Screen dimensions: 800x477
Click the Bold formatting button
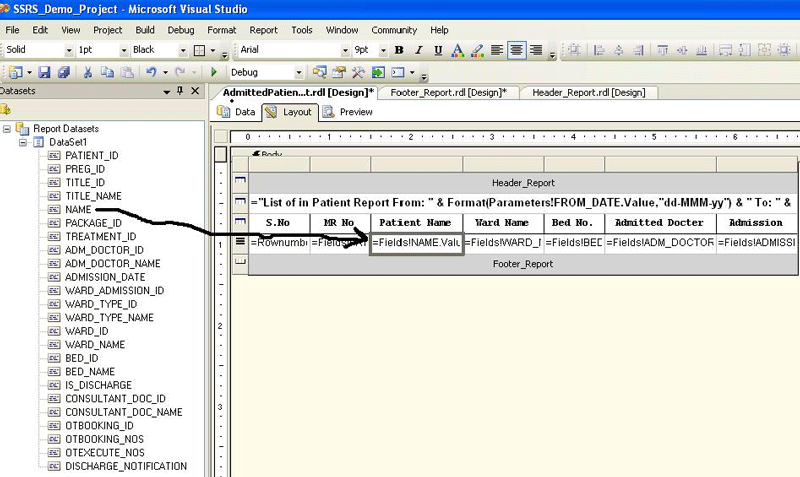coord(399,50)
